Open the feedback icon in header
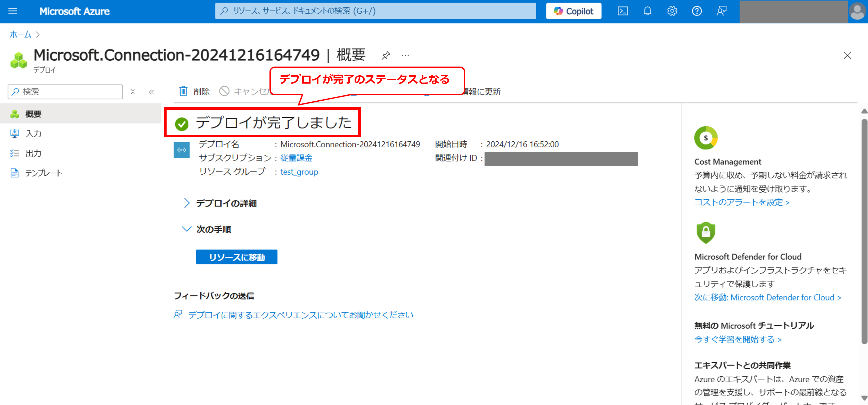 tap(722, 11)
